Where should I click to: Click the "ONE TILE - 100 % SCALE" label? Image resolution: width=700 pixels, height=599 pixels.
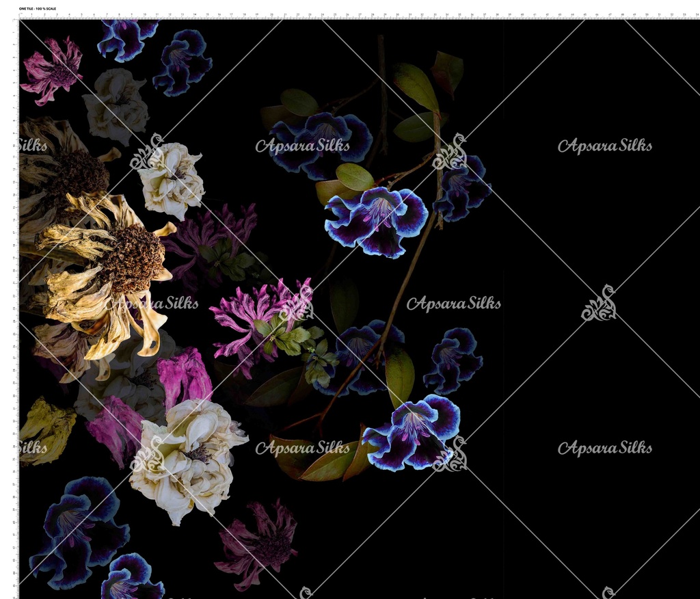coord(38,8)
